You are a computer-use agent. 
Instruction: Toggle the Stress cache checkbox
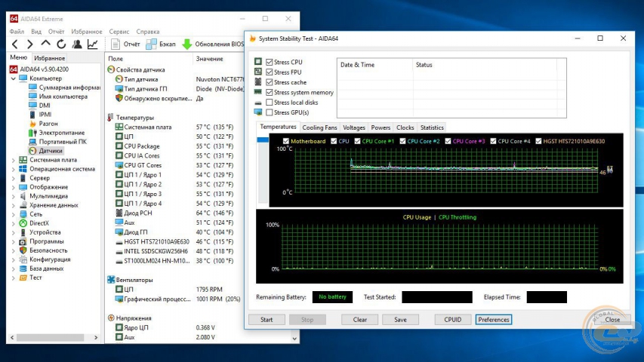tap(269, 82)
